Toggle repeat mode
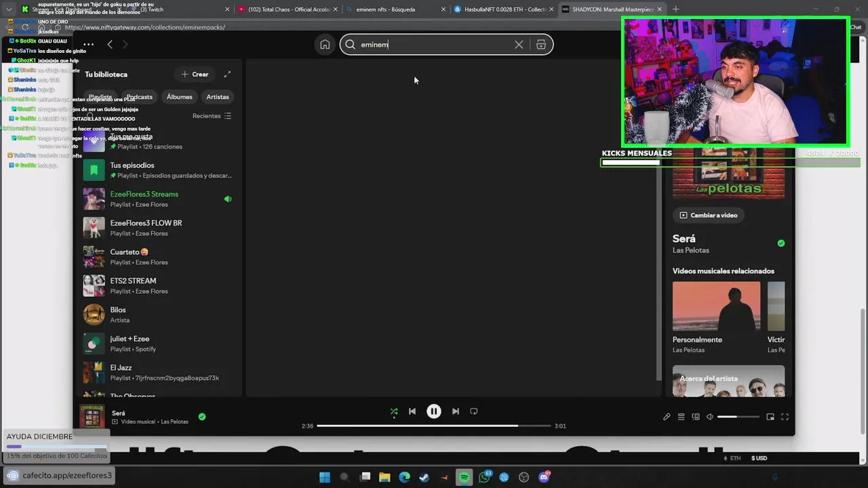 474,411
